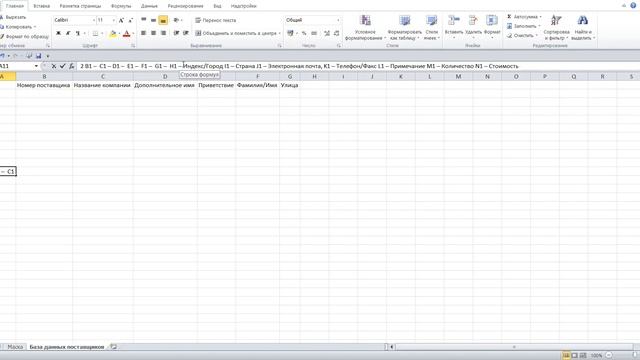The width and height of the screenshot is (640, 360).
Task: Open Conditional Formatting (Условное форматирование)
Action: (365, 28)
